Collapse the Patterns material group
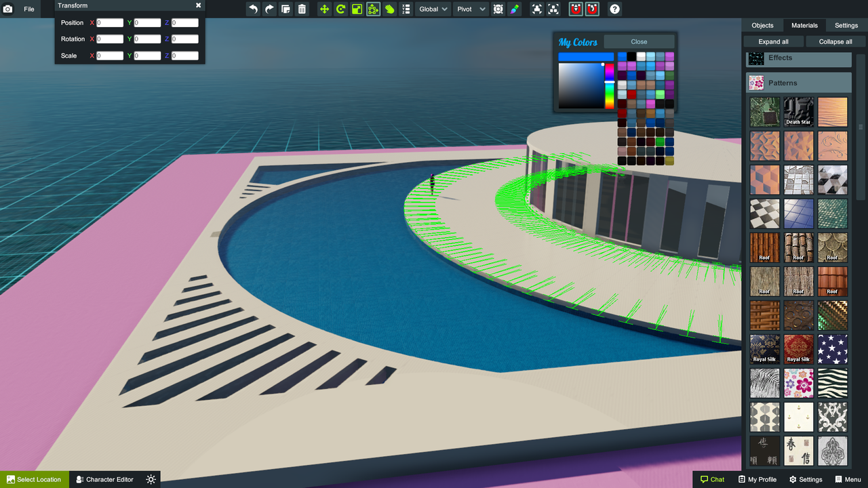The width and height of the screenshot is (868, 488). 799,83
